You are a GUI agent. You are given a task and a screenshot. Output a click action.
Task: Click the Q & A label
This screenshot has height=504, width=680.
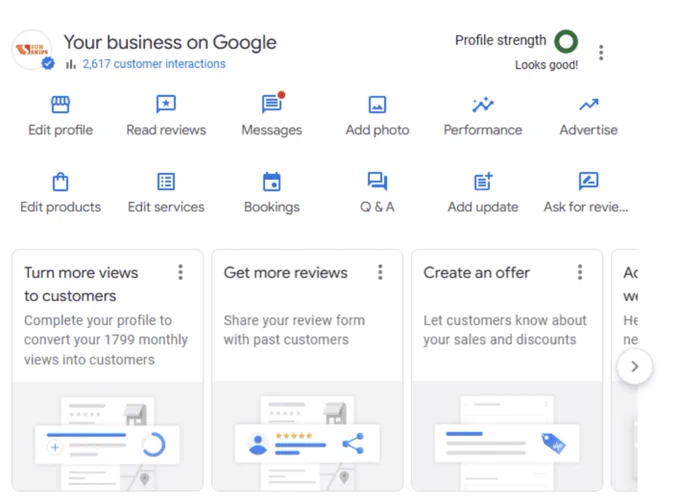click(x=377, y=207)
